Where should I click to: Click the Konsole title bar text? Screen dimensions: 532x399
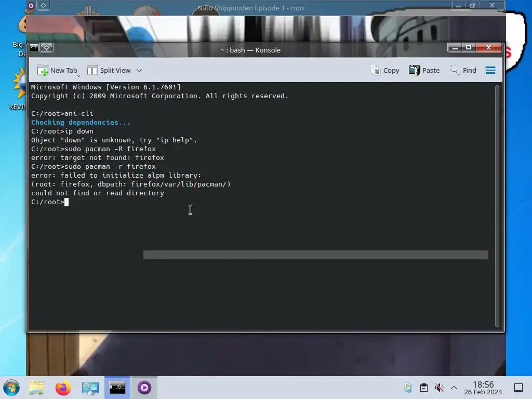point(250,50)
